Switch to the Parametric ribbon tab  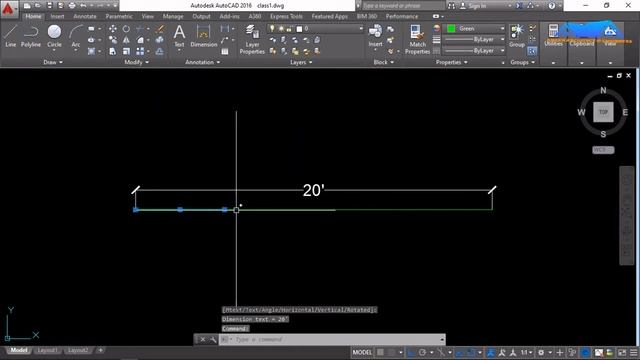click(x=119, y=16)
